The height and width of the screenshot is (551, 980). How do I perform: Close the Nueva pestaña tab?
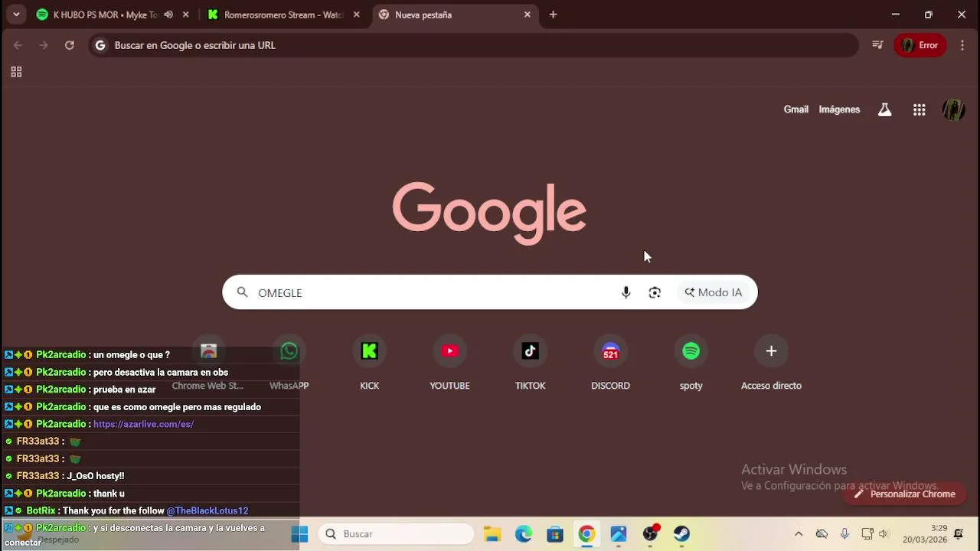tap(527, 15)
